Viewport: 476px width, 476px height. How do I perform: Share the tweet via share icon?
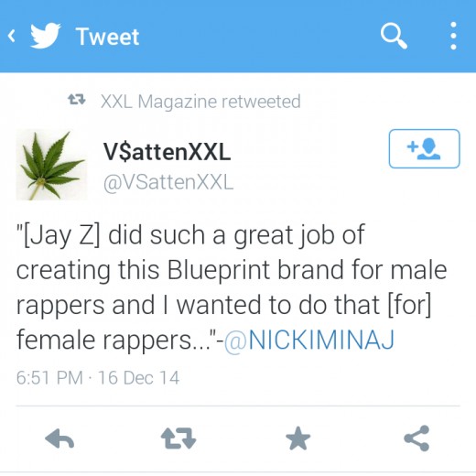416,438
